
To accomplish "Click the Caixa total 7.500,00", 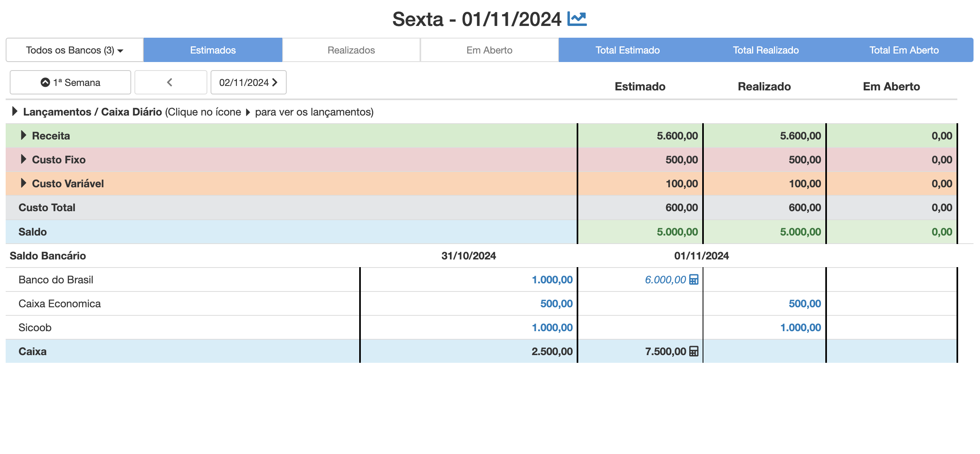I will pos(665,351).
